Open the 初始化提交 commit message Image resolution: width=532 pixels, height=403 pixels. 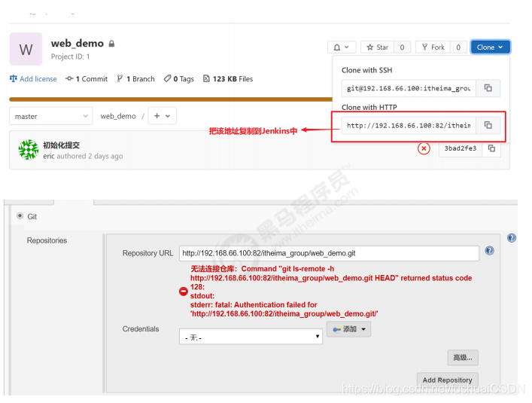click(x=62, y=145)
